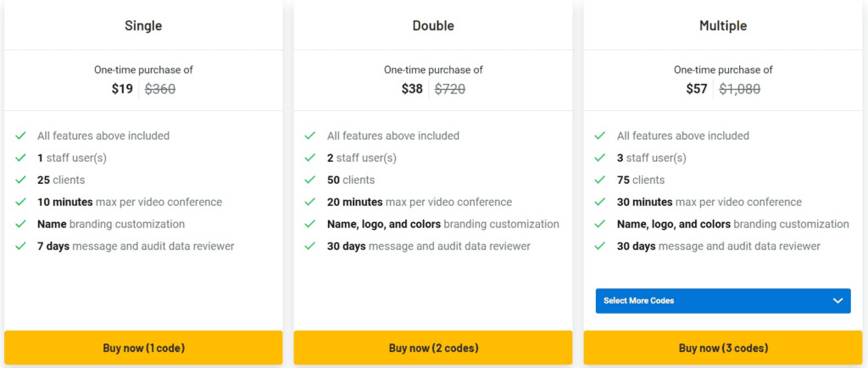Click green checkmark beside 75 clients
The image size is (868, 368).
[x=600, y=180]
